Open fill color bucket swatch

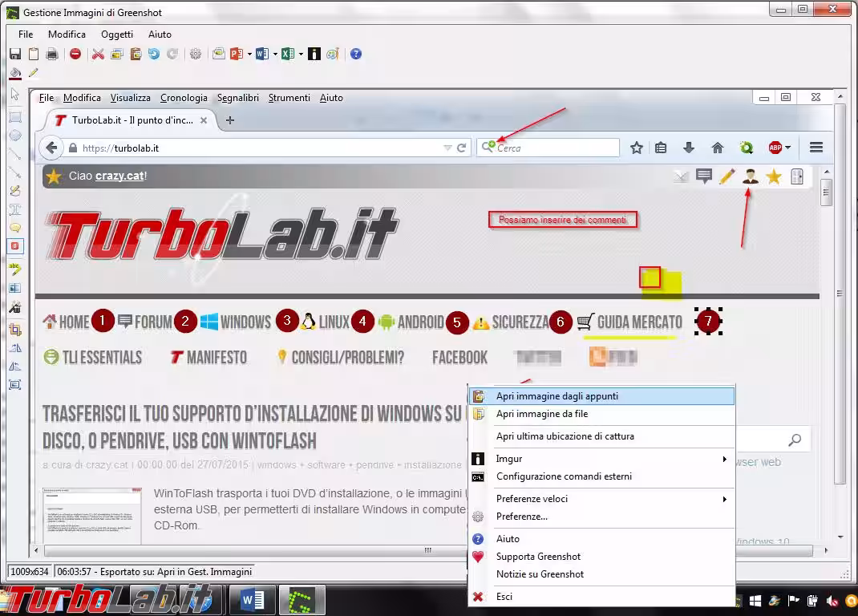pos(15,73)
